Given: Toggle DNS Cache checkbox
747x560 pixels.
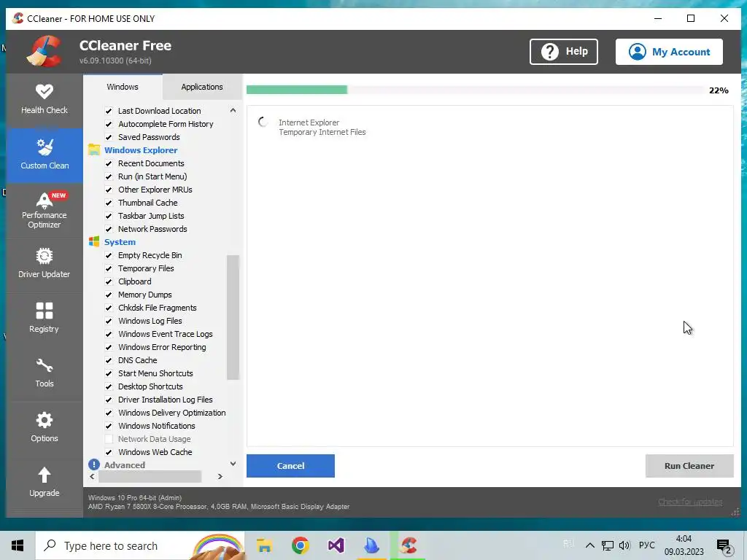Looking at the screenshot, I should (109, 360).
